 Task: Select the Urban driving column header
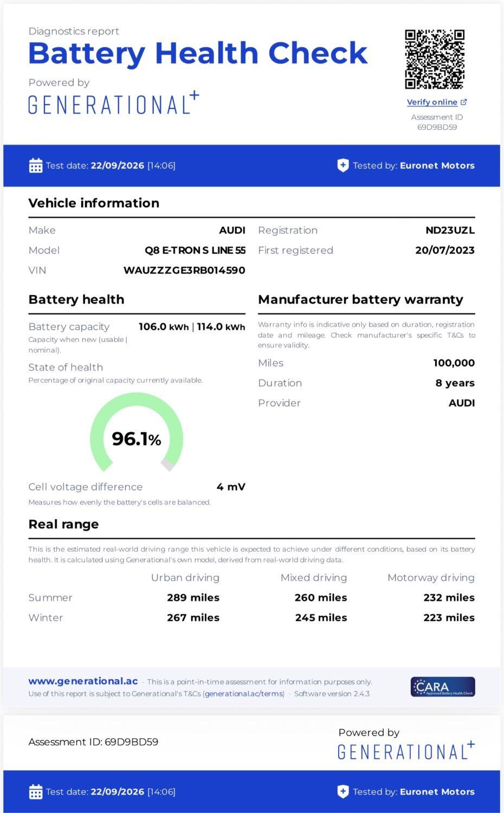pyautogui.click(x=185, y=578)
